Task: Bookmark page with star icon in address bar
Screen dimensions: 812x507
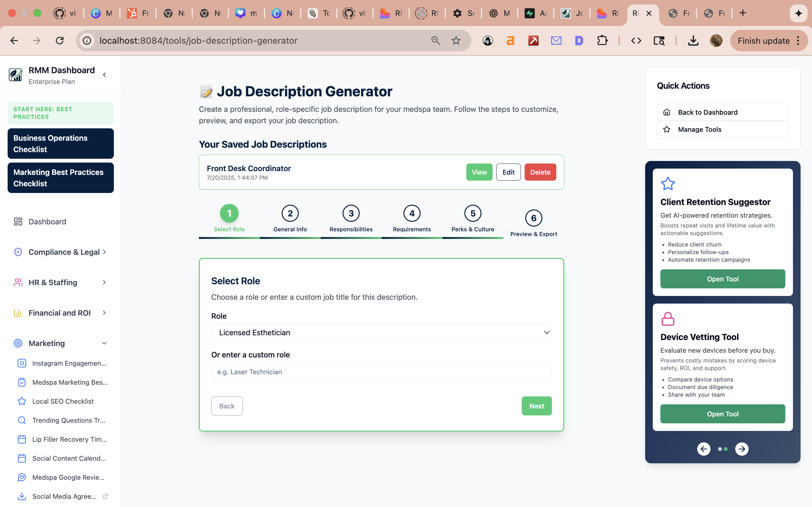Action: [456, 41]
